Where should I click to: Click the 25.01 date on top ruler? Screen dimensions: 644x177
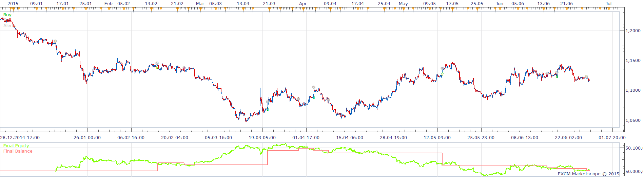[85, 3]
